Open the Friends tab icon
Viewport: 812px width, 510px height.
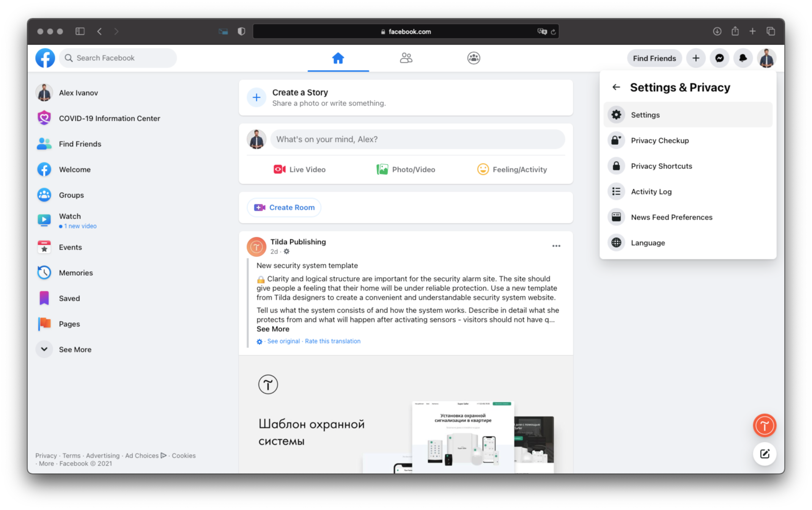tap(406, 58)
